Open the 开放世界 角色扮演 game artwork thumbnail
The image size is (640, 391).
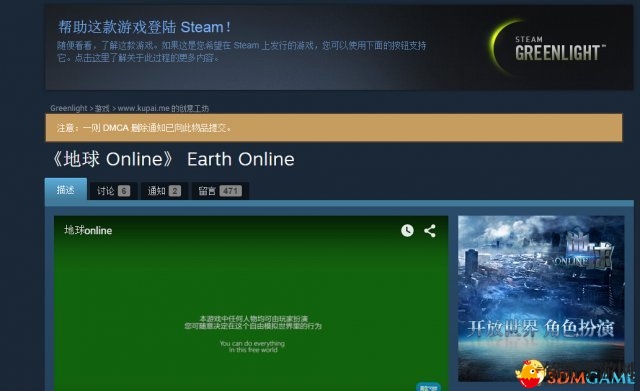click(x=541, y=298)
